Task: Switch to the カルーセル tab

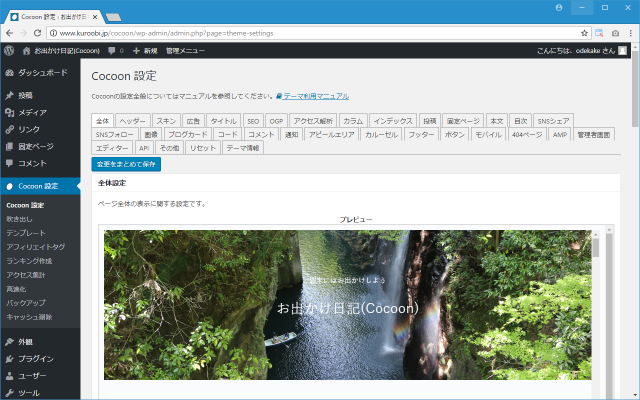Action: (381, 134)
